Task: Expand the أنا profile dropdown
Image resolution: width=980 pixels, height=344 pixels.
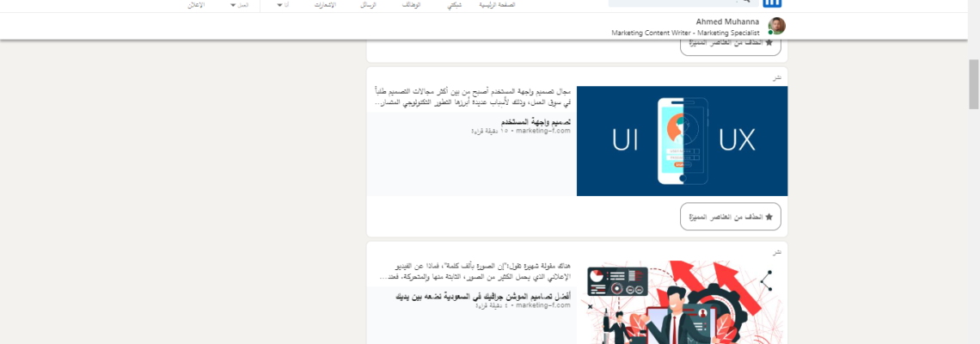Action: (282, 5)
